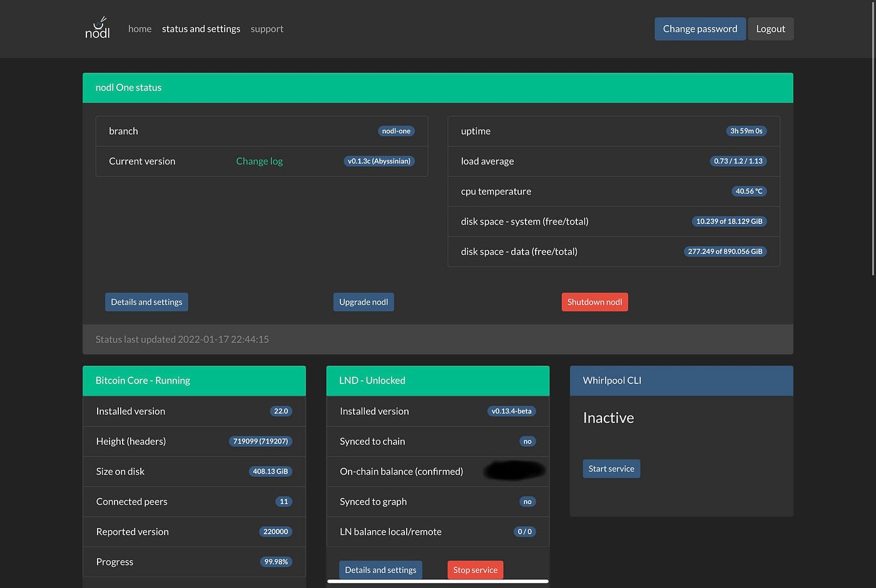The width and height of the screenshot is (876, 588).
Task: Open status and settings page
Action: tap(201, 29)
